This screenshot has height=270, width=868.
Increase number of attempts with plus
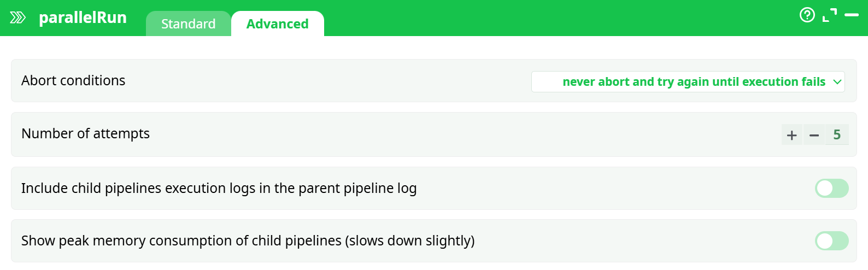pyautogui.click(x=791, y=135)
